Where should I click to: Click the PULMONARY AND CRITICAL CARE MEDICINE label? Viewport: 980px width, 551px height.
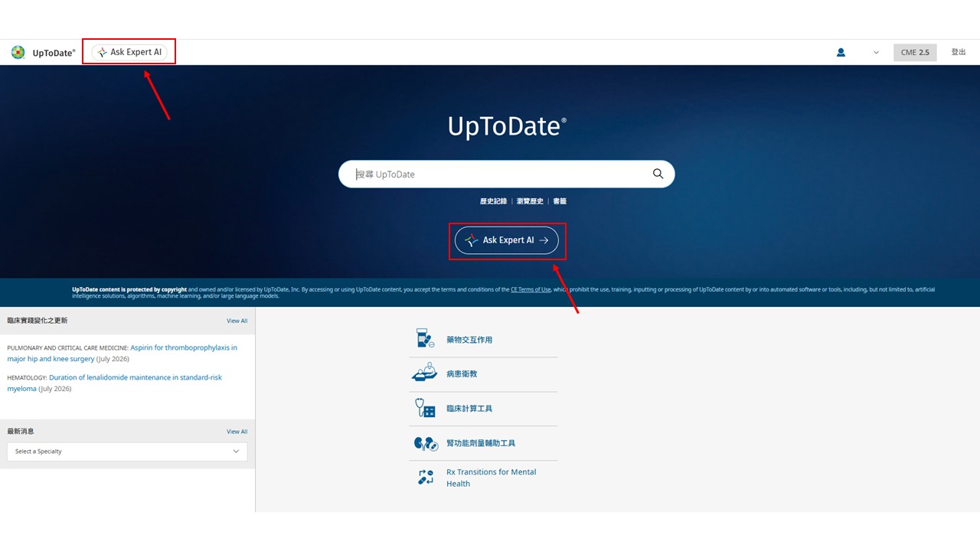click(68, 348)
